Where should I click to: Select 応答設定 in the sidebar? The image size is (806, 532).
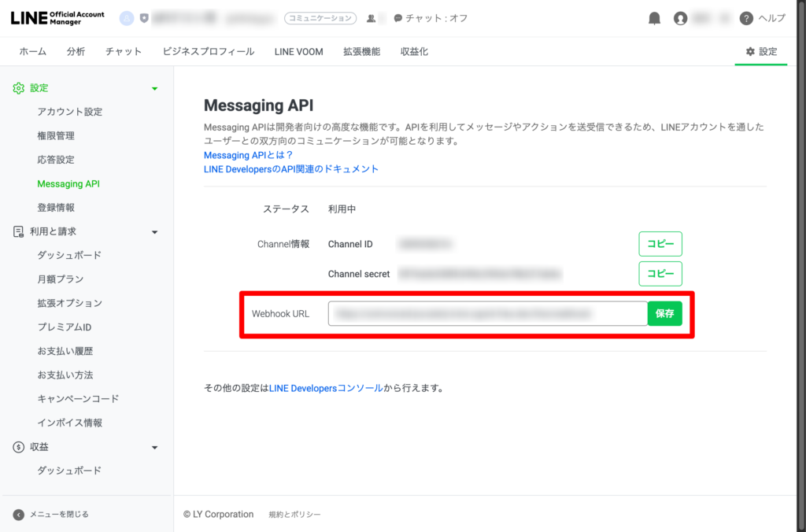pos(56,160)
